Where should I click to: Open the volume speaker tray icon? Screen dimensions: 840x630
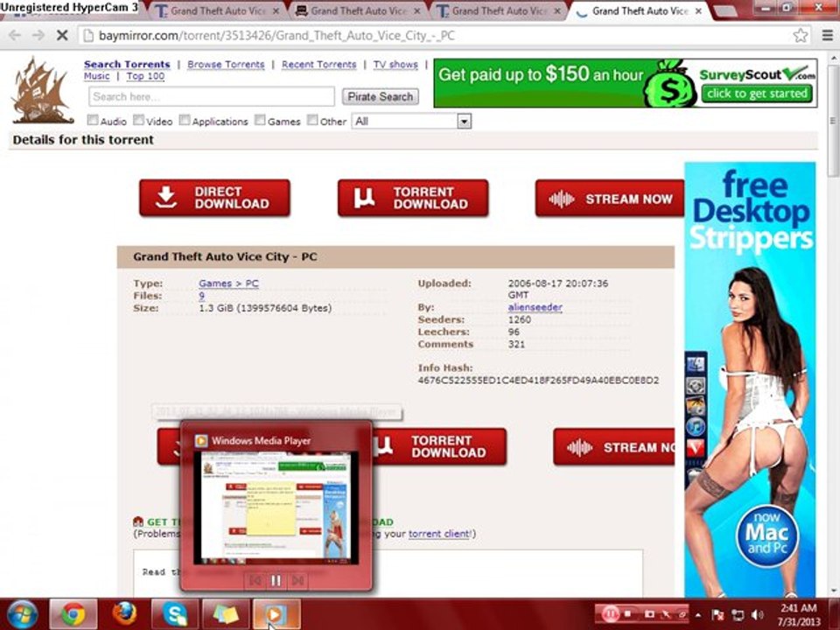[757, 614]
